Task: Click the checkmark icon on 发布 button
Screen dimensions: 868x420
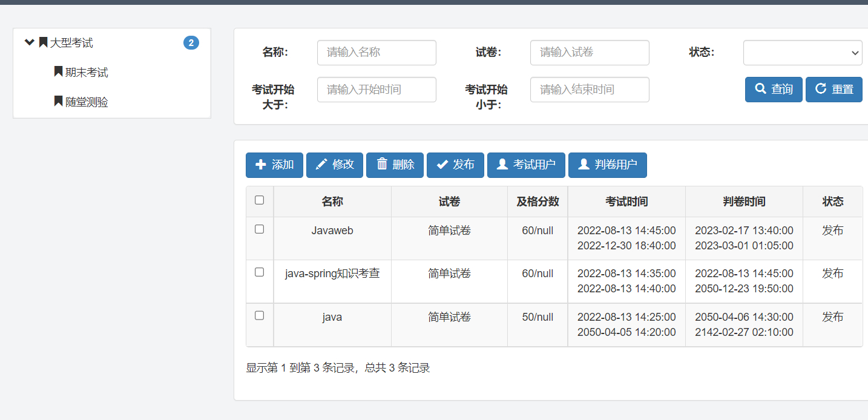Action: 442,165
